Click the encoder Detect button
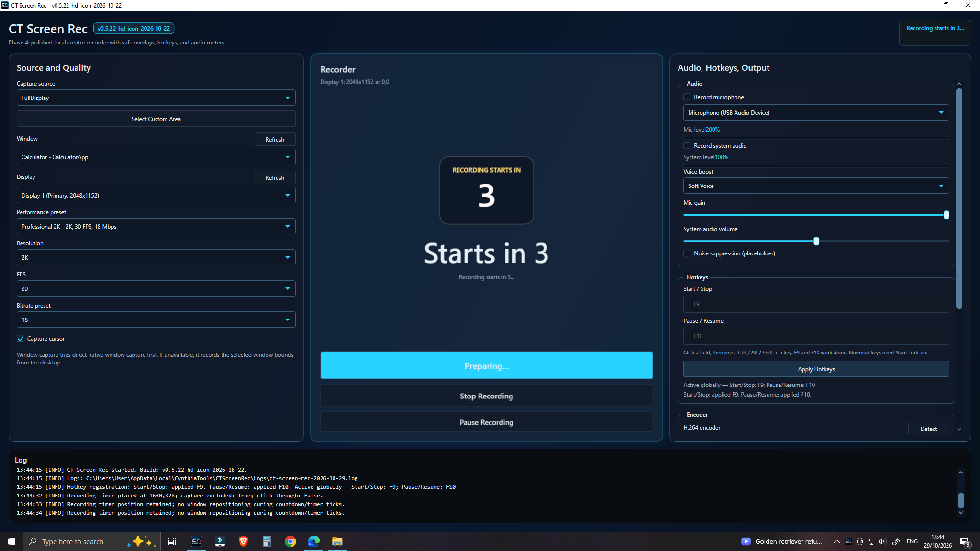The image size is (980, 551). point(928,429)
